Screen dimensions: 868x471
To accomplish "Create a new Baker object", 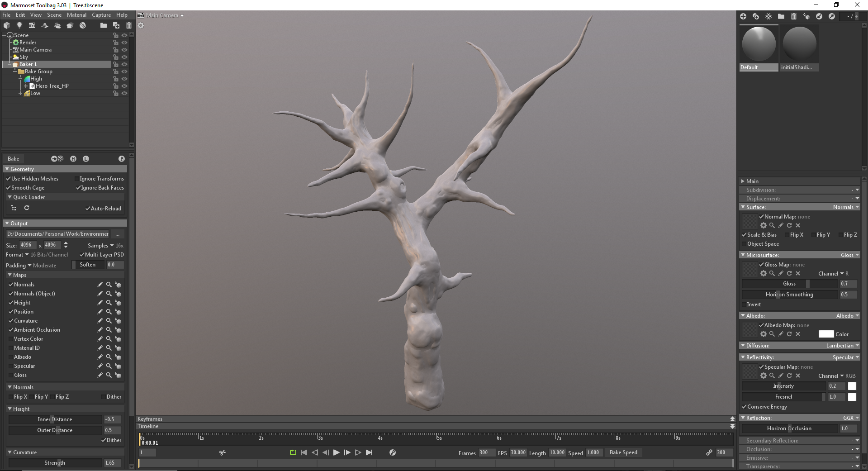I will [70, 26].
